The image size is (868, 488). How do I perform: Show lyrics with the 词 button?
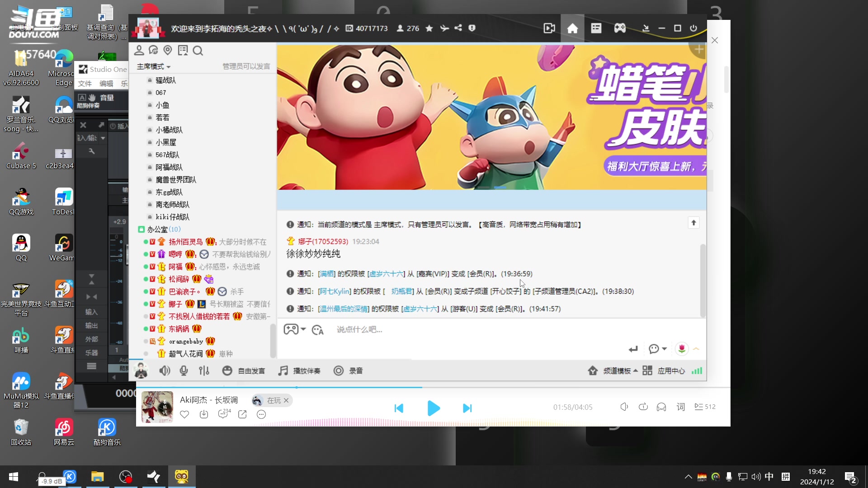click(x=680, y=407)
